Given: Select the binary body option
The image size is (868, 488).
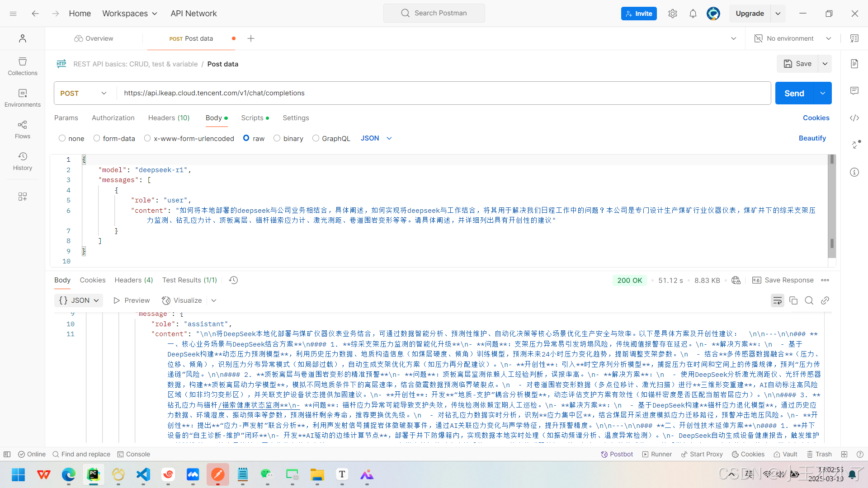Looking at the screenshot, I should click(277, 138).
